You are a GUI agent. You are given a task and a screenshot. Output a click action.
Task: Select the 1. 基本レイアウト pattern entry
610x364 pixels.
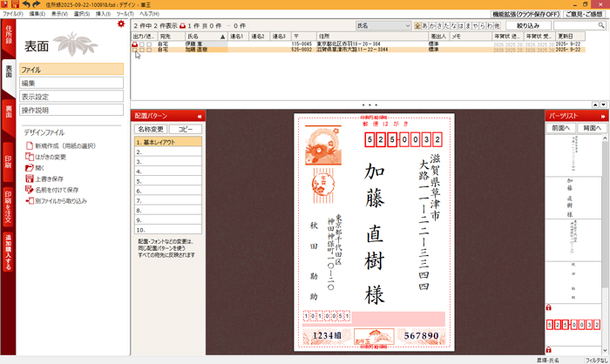[167, 141]
